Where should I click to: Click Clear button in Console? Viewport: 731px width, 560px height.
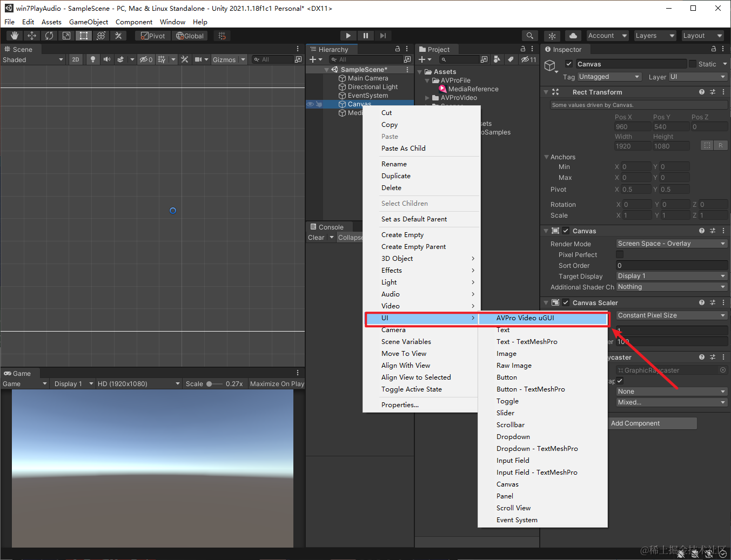pyautogui.click(x=316, y=238)
